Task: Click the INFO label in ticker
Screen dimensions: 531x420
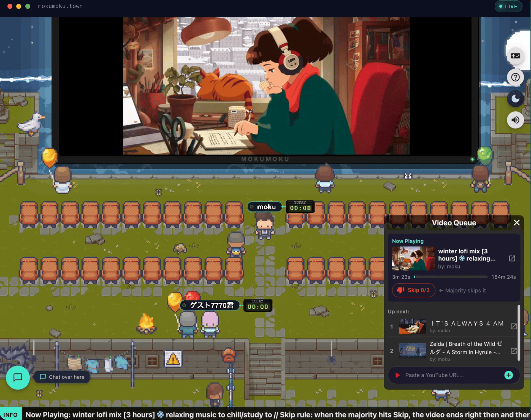Action: click(11, 414)
